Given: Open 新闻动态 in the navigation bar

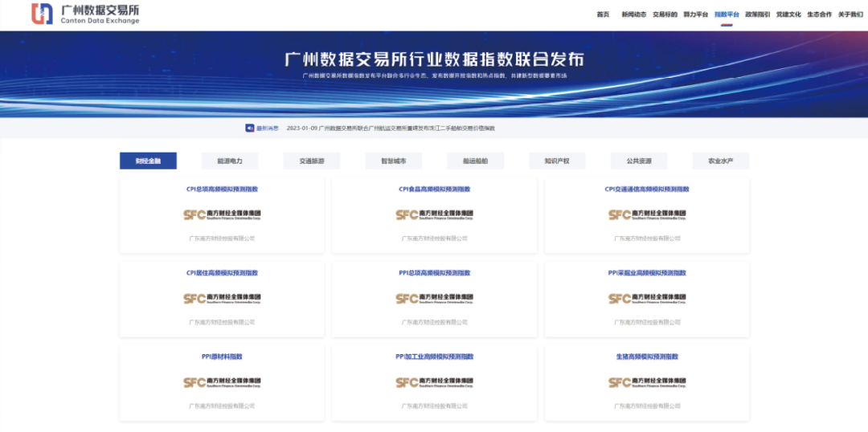Looking at the screenshot, I should tap(634, 15).
